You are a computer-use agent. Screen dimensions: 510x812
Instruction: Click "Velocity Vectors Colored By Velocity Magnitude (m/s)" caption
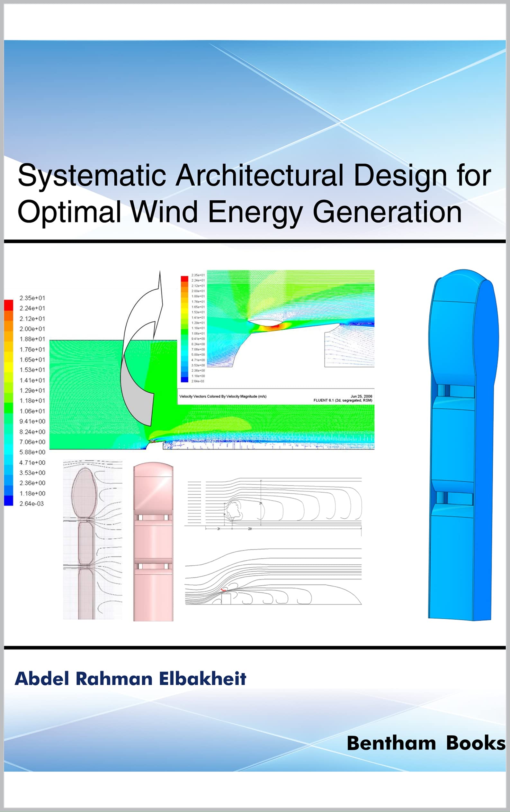223,396
